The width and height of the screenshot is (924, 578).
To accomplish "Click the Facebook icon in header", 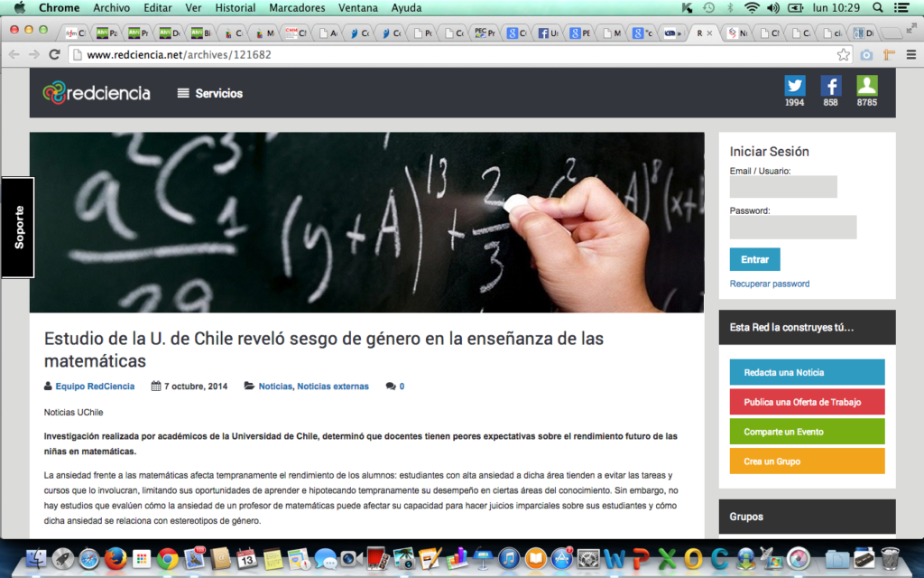I will 830,86.
